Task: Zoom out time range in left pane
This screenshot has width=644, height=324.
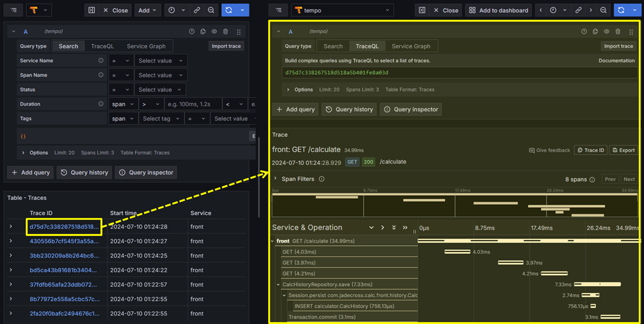Action: [x=211, y=11]
